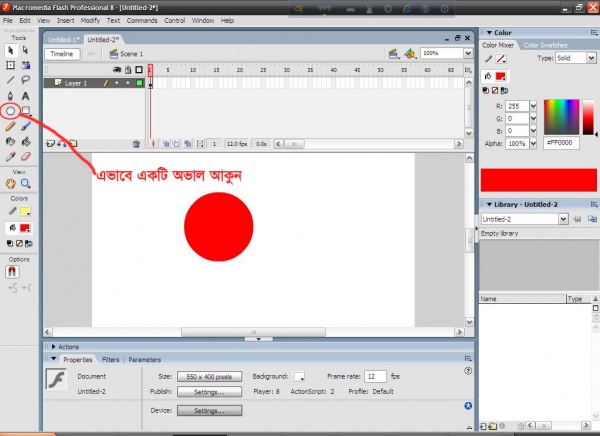
Task: Collapse the Color panel
Action: click(489, 33)
